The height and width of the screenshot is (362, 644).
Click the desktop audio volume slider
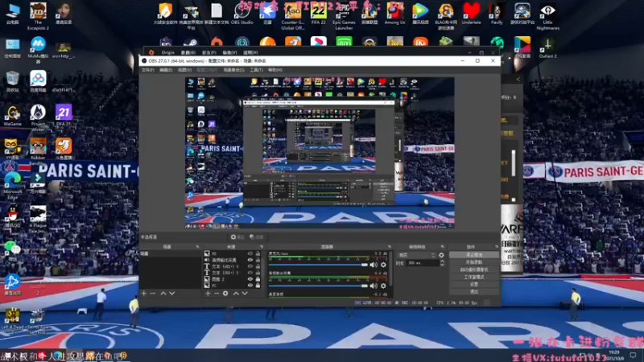pyautogui.click(x=318, y=286)
